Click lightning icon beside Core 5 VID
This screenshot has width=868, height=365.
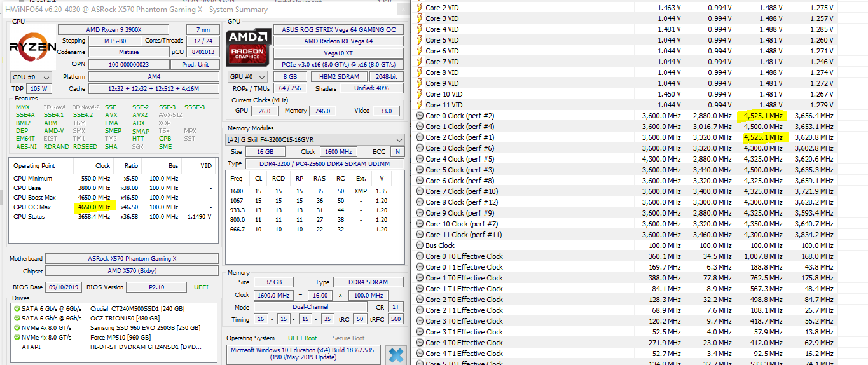tap(419, 40)
